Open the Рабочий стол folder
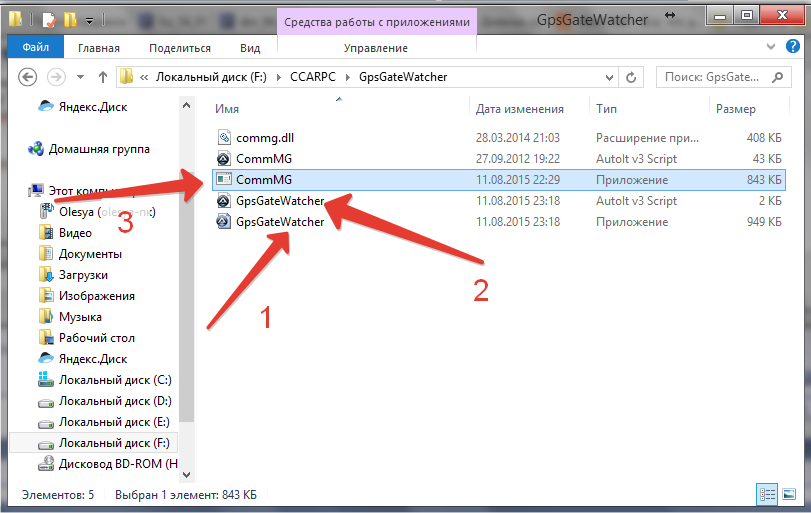The height and width of the screenshot is (513, 811). pyautogui.click(x=96, y=338)
